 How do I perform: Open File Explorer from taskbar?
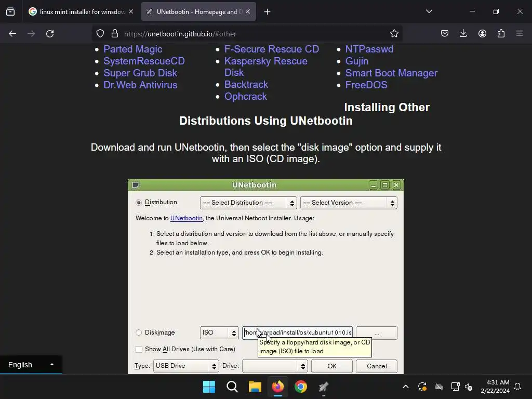coord(255,387)
